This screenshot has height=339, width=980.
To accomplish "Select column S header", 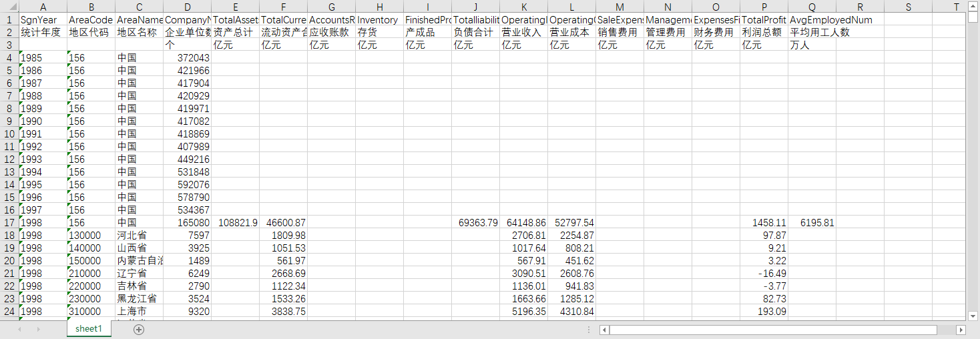I will click(x=909, y=7).
